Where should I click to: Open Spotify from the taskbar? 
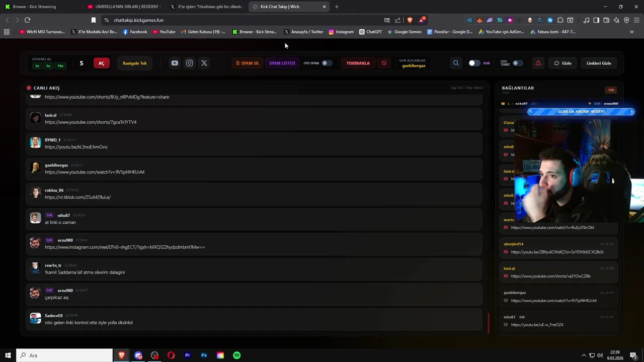pos(236,355)
